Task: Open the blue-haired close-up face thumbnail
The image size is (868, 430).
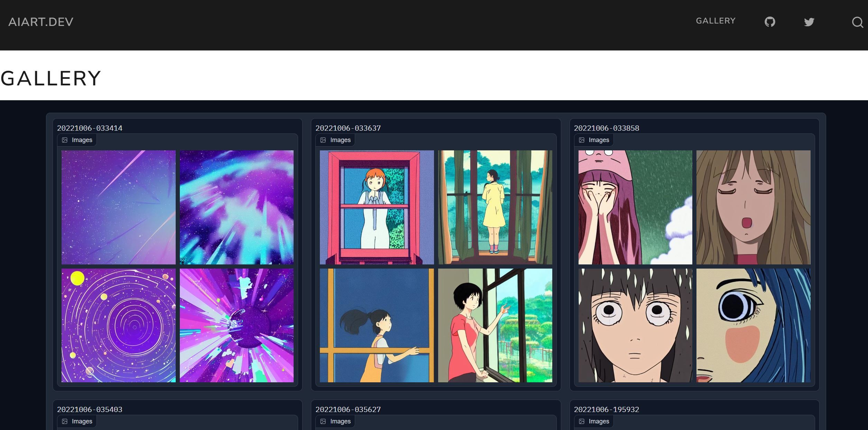Action: 754,326
